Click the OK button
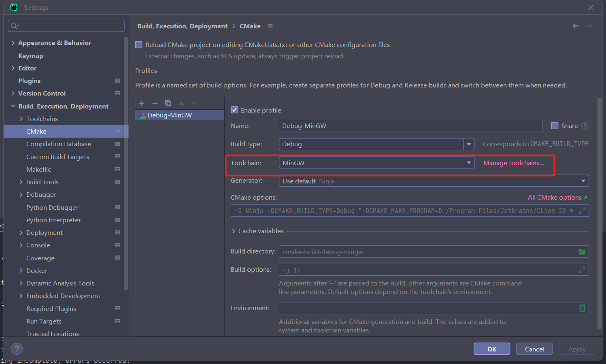The width and height of the screenshot is (606, 364). click(x=492, y=349)
